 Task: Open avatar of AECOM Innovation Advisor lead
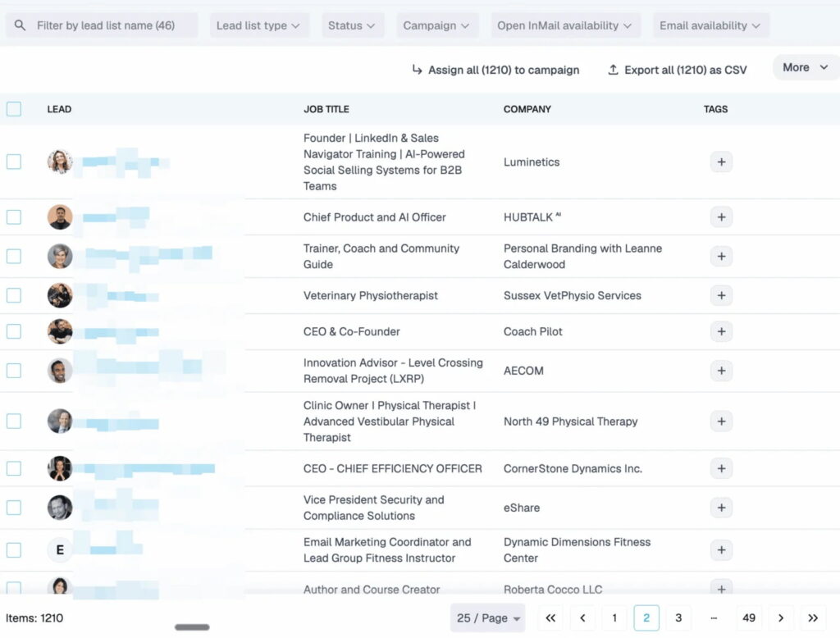point(59,371)
